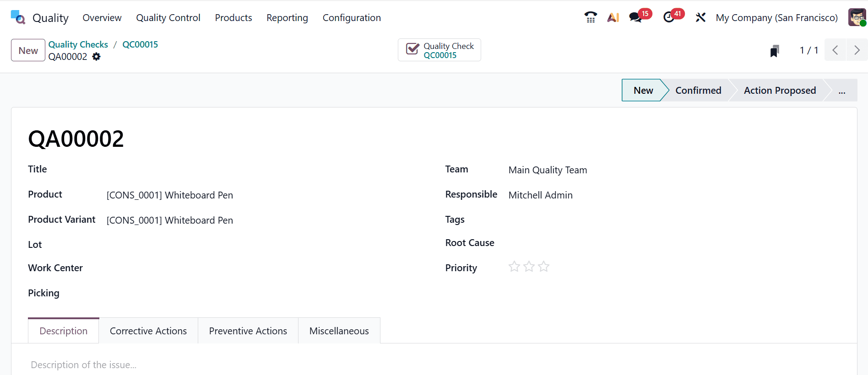Click the New record button

click(28, 50)
